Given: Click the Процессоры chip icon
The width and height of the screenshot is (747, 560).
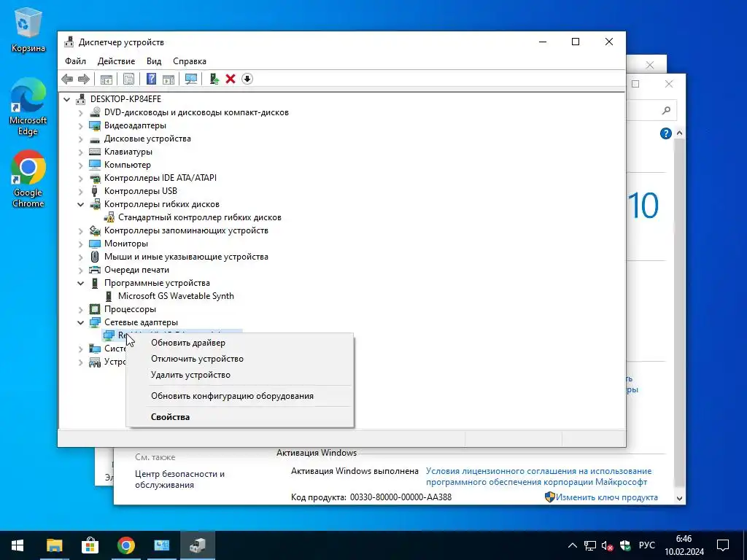Looking at the screenshot, I should point(95,309).
